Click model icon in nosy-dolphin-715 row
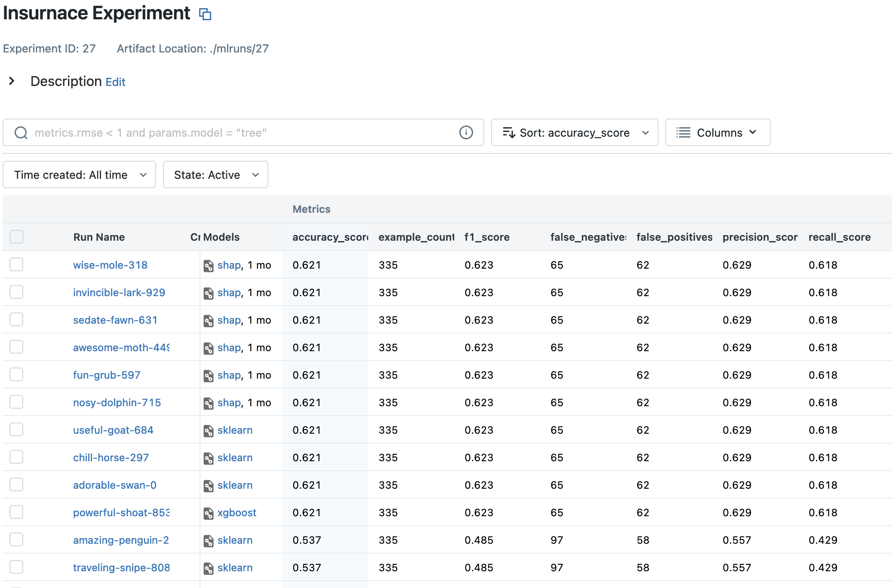The height and width of the screenshot is (588, 892). tap(209, 403)
